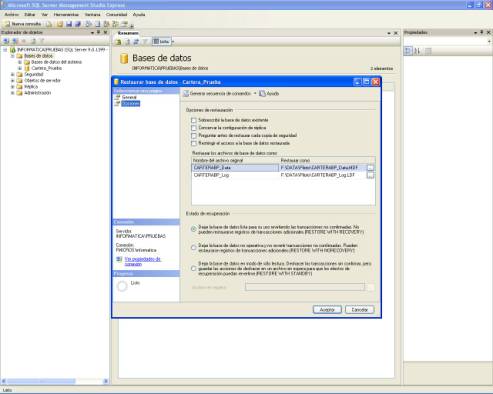Select the RESTORE WITH NORECOVERY radio option
The image size is (493, 394).
coord(193,248)
